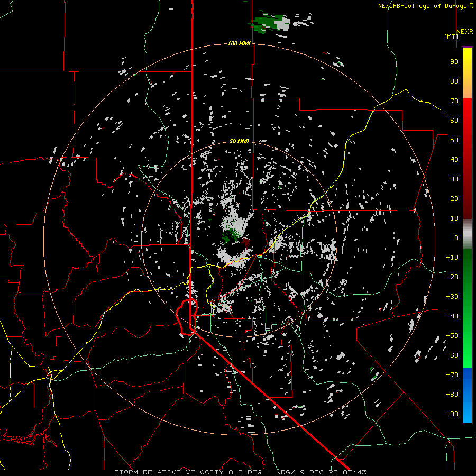Screen dimensions: 476x476
Task: Click the 40 value on velocity scale
Action: [x=454, y=160]
